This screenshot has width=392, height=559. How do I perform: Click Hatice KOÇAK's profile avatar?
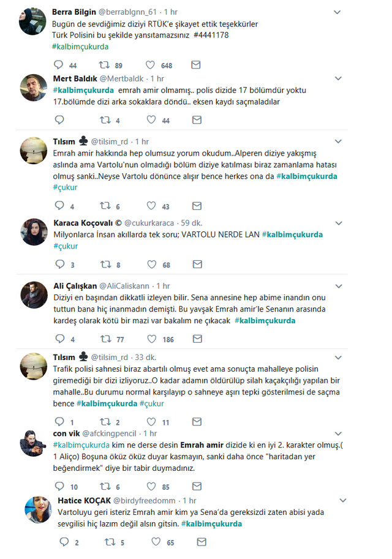pos(37,510)
